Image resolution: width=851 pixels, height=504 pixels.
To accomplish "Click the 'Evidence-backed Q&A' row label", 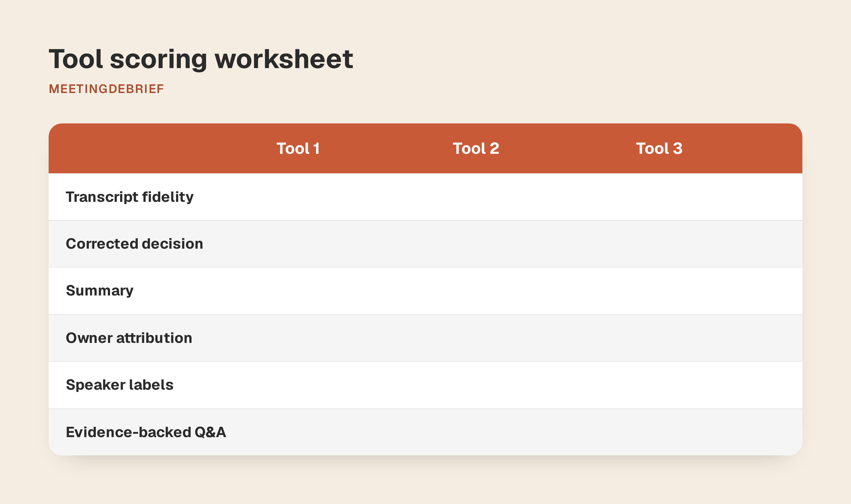I will (x=146, y=432).
